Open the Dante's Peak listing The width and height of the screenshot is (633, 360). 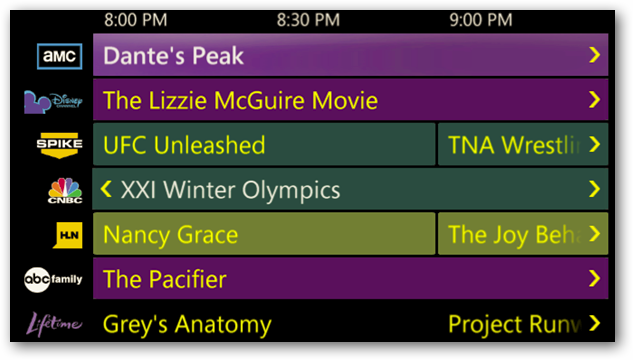(x=350, y=55)
